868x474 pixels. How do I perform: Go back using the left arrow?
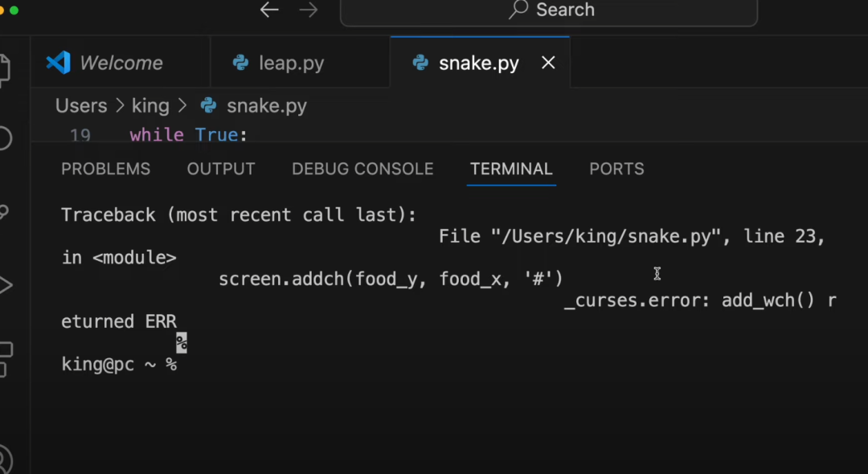(269, 10)
